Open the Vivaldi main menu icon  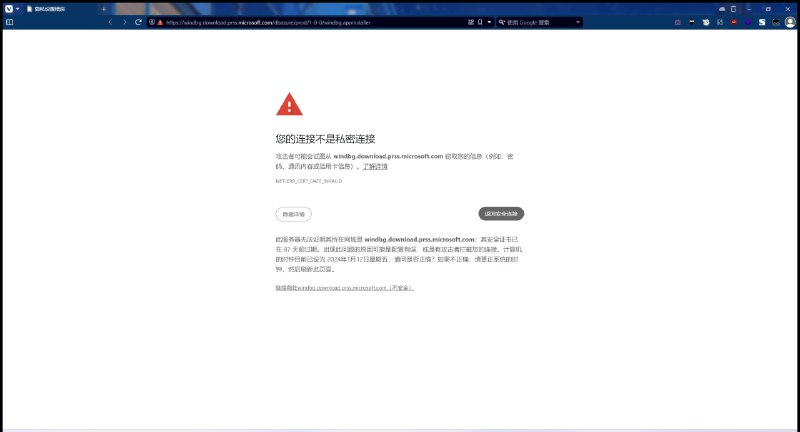(x=9, y=9)
